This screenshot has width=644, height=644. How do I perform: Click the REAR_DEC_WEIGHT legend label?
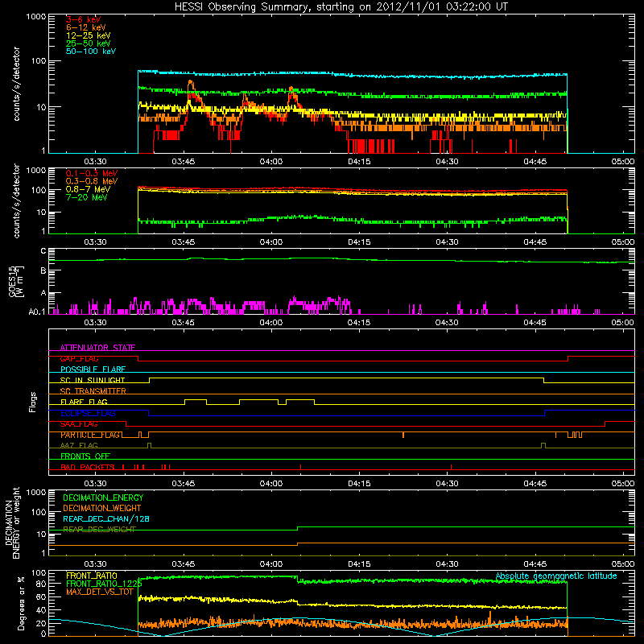click(x=99, y=530)
